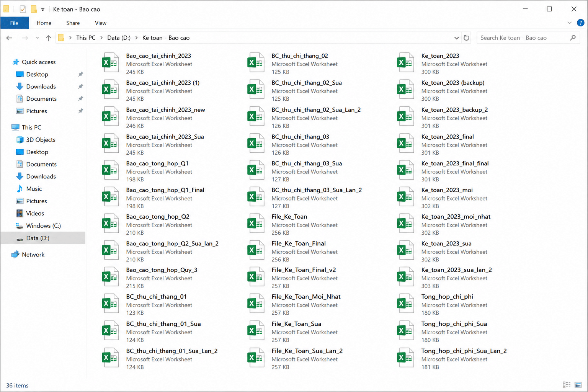Select the BC_thu_chi_thang_01 Excel icon
This screenshot has height=392, width=588.
(110, 304)
